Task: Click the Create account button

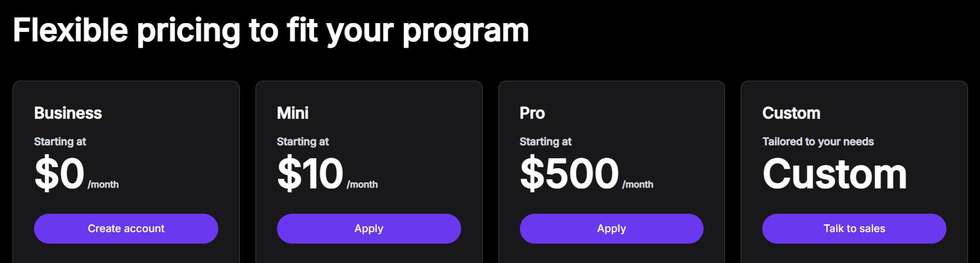Action: pyautogui.click(x=126, y=228)
